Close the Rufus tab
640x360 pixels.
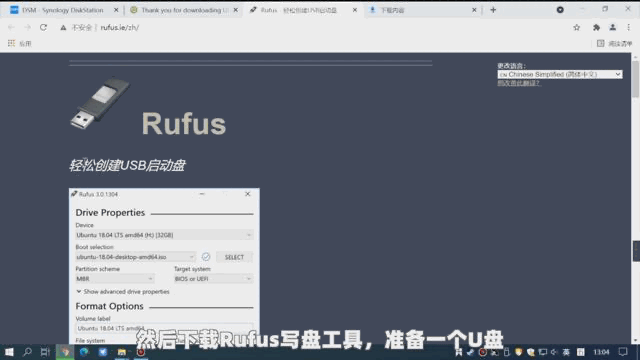(x=355, y=10)
